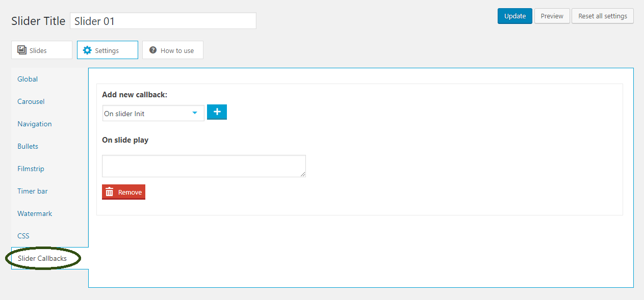Click the How to use question mark icon
The image size is (644, 300).
point(152,50)
